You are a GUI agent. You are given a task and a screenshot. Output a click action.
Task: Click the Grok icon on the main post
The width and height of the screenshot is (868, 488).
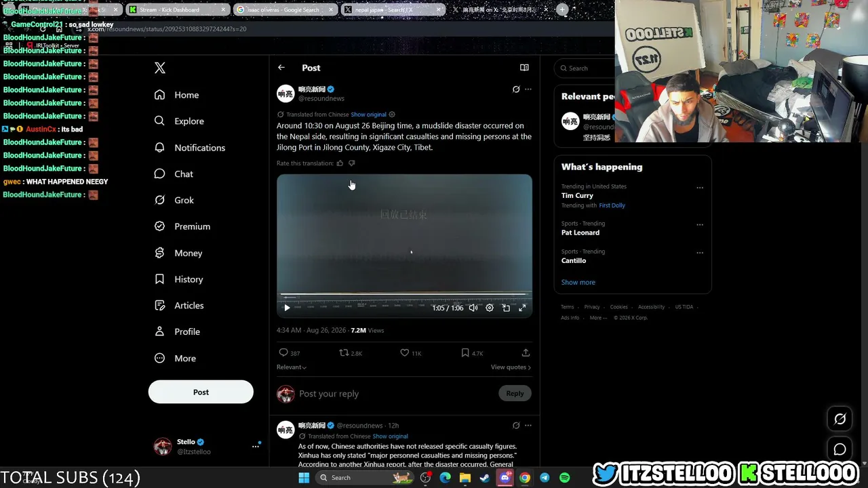tap(516, 89)
